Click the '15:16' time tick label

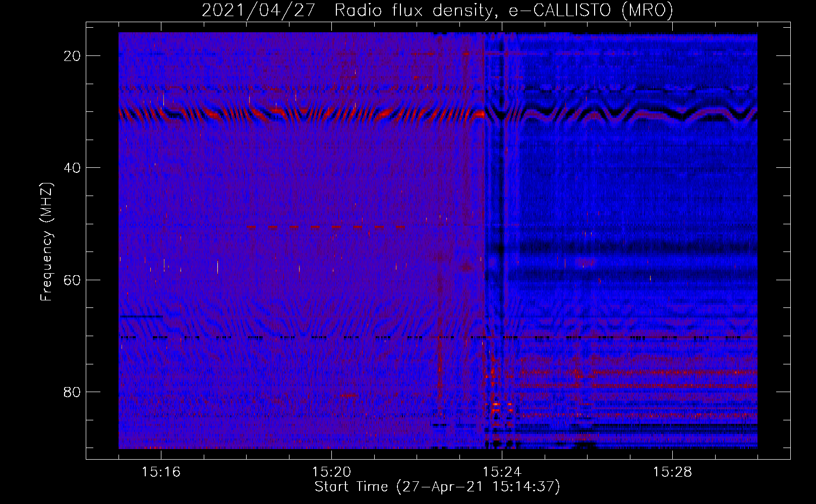coord(161,472)
